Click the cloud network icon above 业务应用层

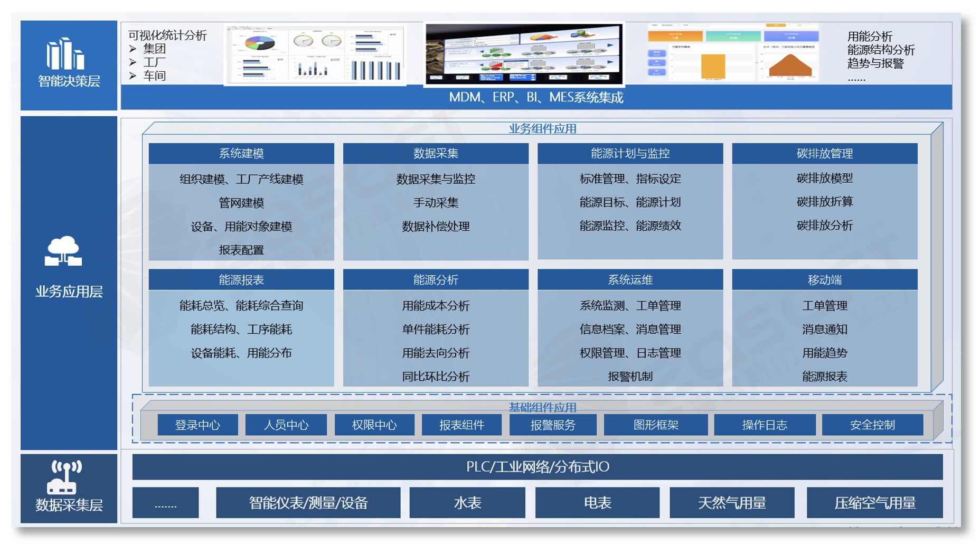tap(63, 251)
